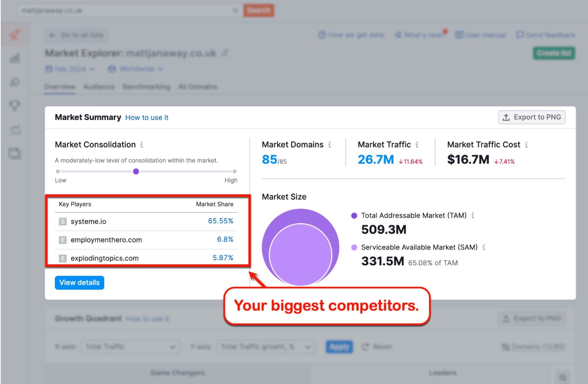Screen dimensions: 588x384
Task: Click the green Create list button
Action: pyautogui.click(x=554, y=53)
